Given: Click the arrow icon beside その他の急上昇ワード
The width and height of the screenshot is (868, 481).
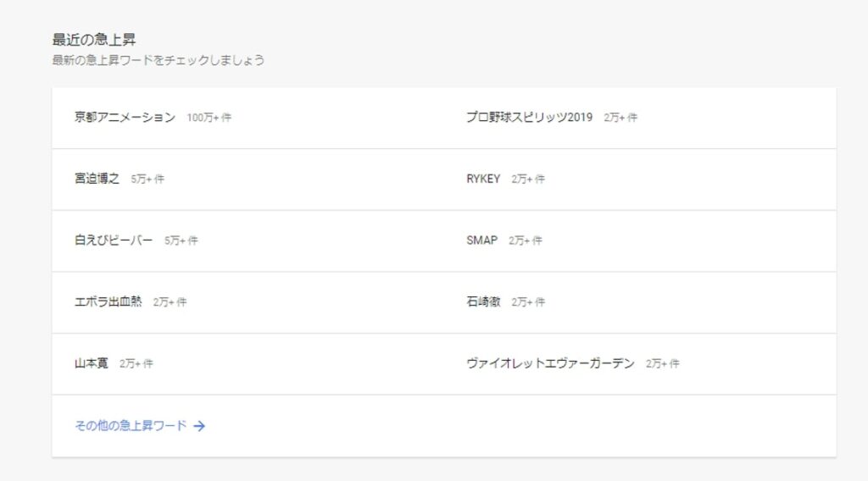Looking at the screenshot, I should (x=199, y=426).
